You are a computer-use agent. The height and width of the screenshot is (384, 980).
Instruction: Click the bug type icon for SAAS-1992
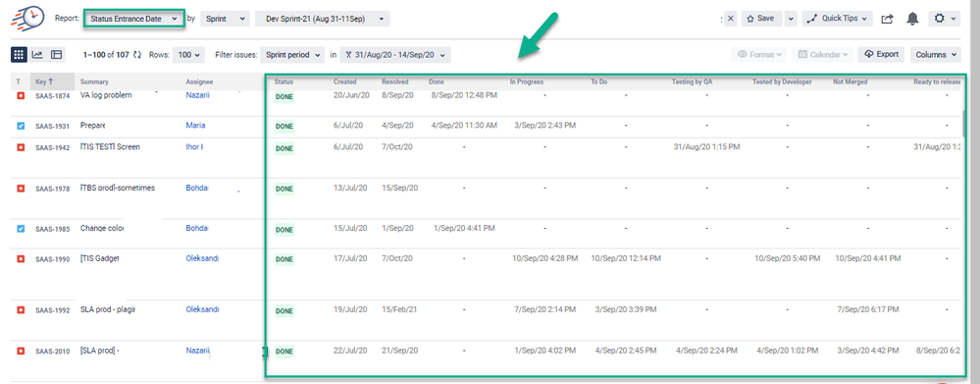pyautogui.click(x=20, y=310)
